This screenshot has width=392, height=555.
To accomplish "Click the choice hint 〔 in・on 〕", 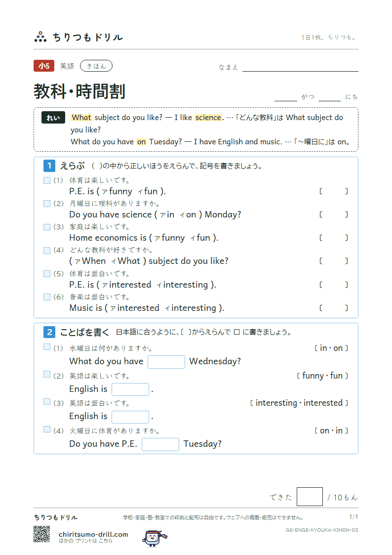I will pyautogui.click(x=331, y=348).
